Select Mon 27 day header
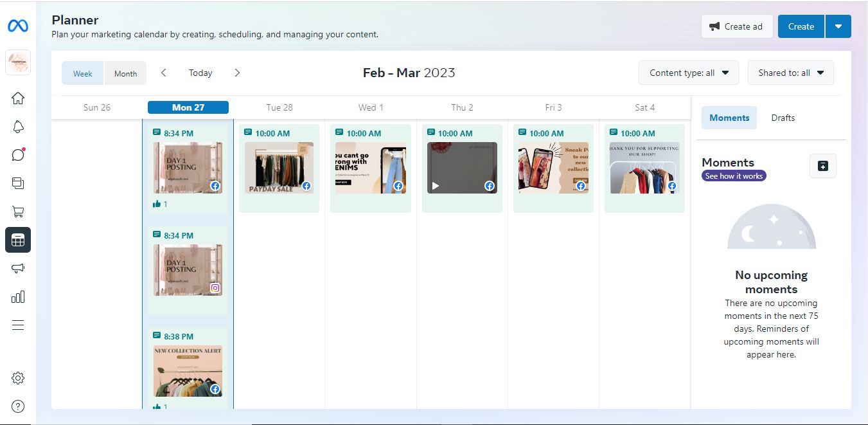The width and height of the screenshot is (868, 425). pyautogui.click(x=188, y=107)
